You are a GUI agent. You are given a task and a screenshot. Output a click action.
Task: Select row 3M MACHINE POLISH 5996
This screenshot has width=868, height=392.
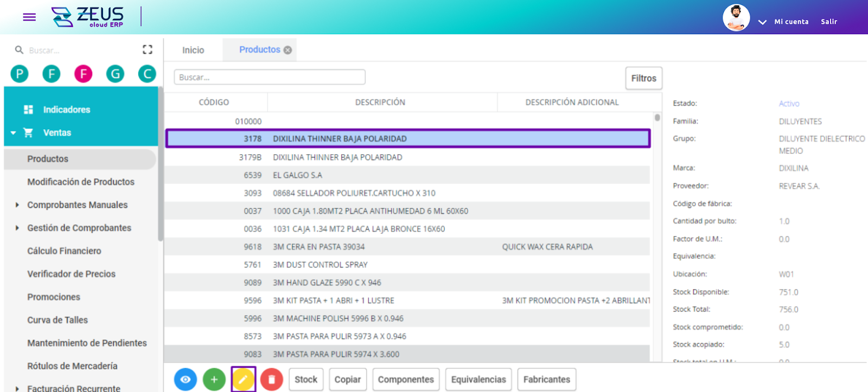(x=407, y=319)
